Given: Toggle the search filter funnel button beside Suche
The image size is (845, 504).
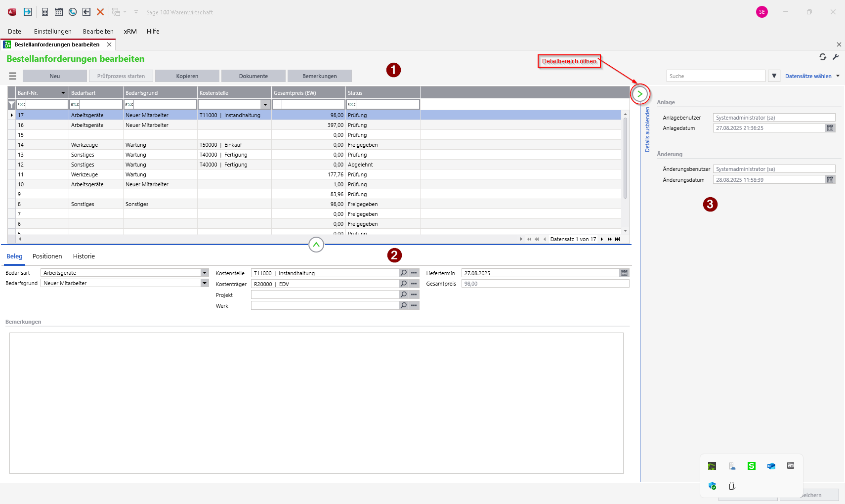Looking at the screenshot, I should [x=774, y=76].
